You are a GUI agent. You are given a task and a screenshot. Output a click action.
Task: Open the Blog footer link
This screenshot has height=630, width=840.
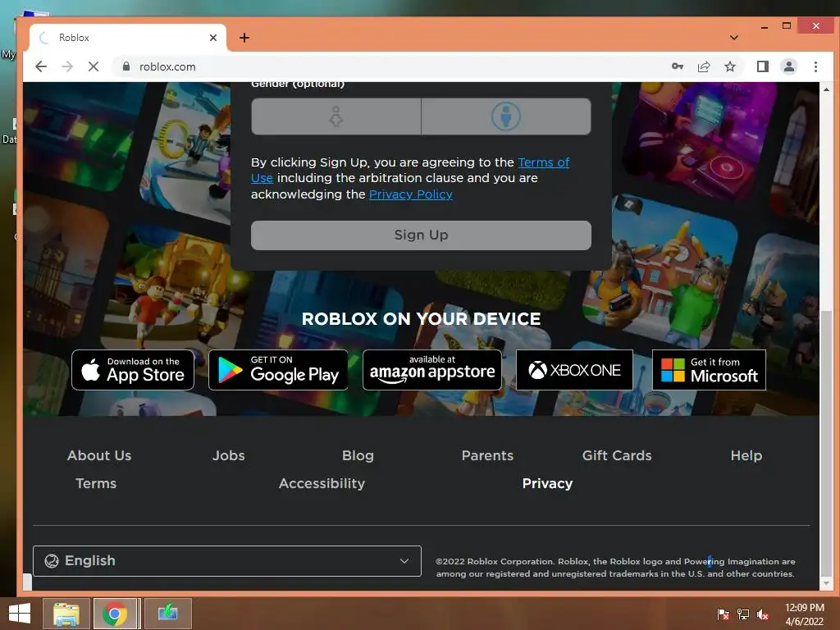pyautogui.click(x=358, y=455)
